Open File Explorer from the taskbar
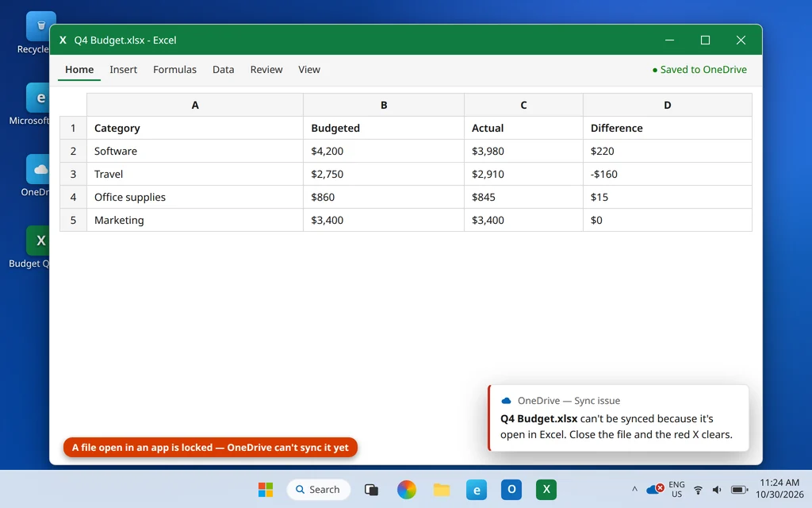The height and width of the screenshot is (508, 812). 442,489
